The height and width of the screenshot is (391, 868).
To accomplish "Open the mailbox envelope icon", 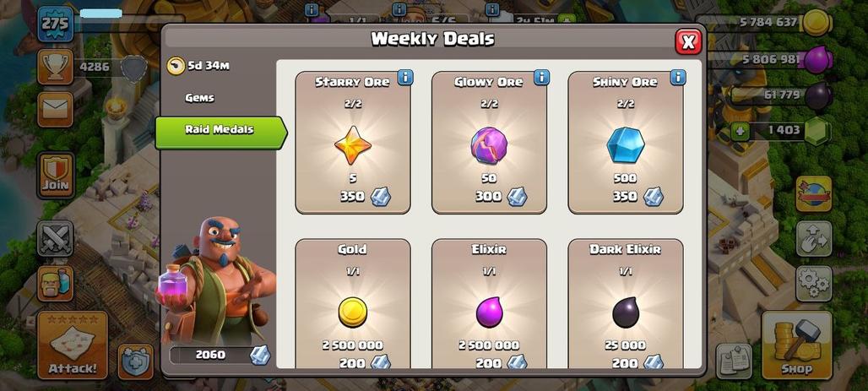I will 56,109.
